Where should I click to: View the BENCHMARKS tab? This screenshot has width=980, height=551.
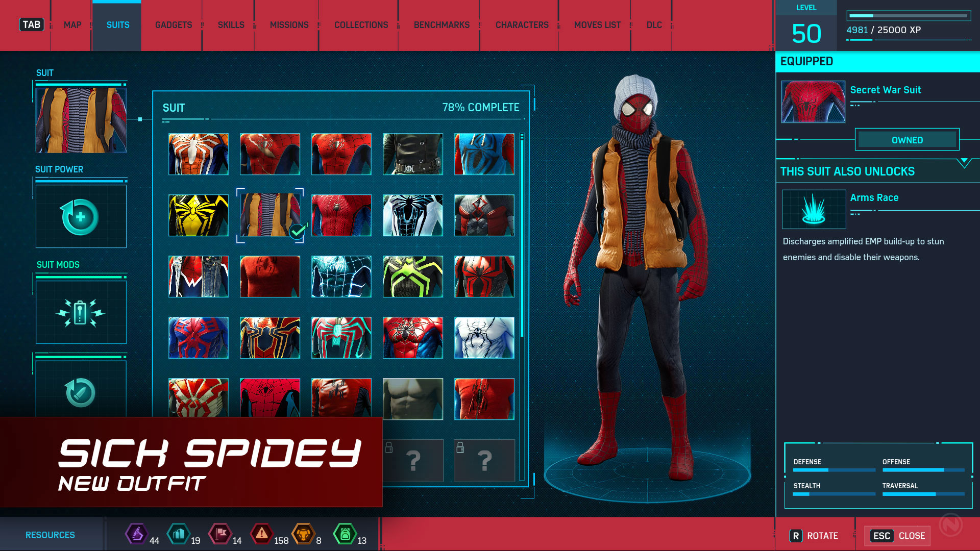(442, 25)
